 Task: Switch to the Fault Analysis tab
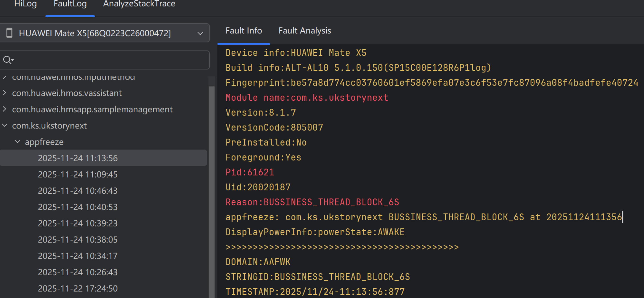[304, 31]
